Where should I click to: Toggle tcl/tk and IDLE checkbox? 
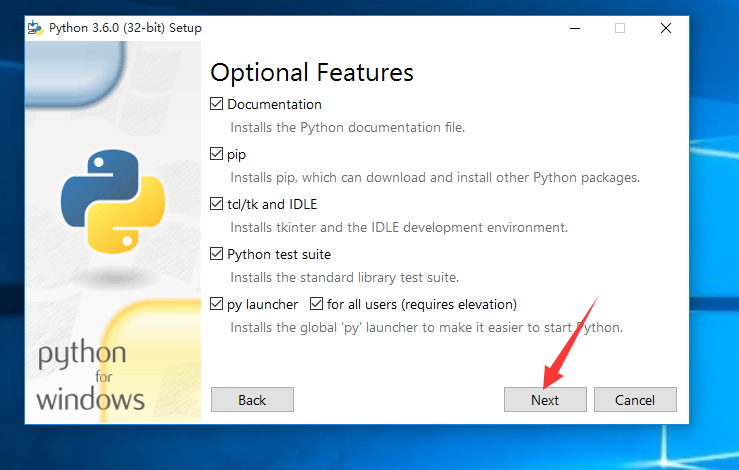click(216, 204)
